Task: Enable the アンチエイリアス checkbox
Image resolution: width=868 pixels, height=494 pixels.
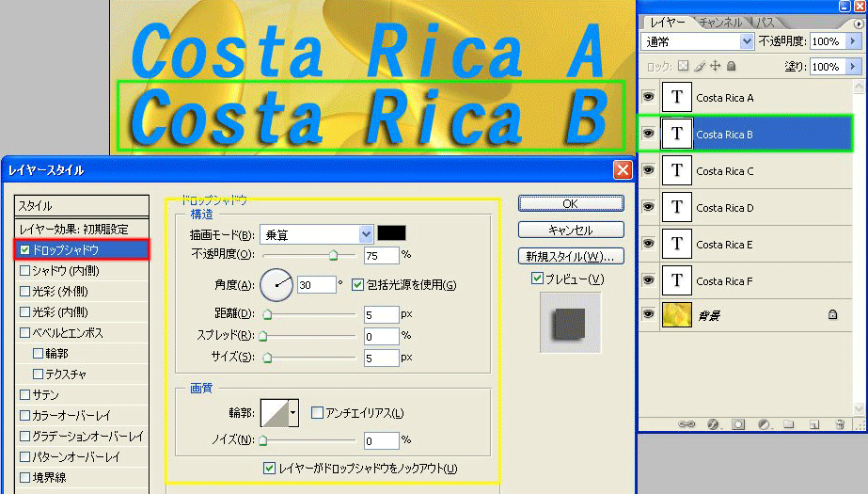Action: [x=318, y=412]
